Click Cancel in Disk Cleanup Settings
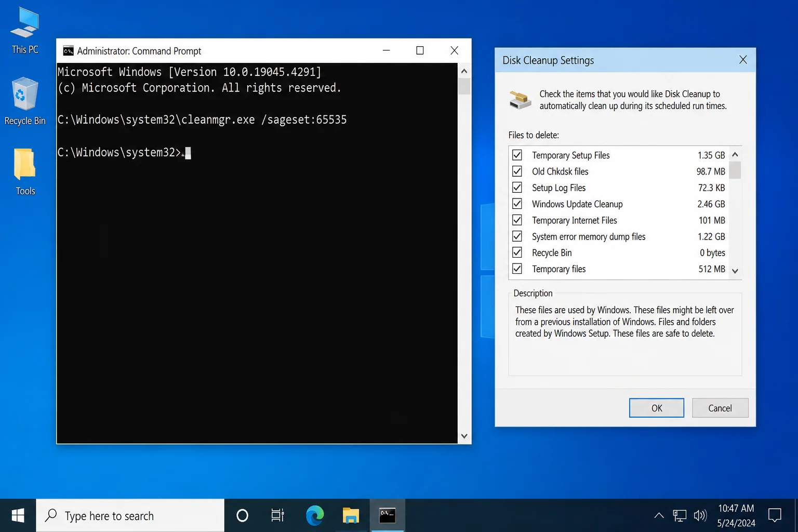 720,408
